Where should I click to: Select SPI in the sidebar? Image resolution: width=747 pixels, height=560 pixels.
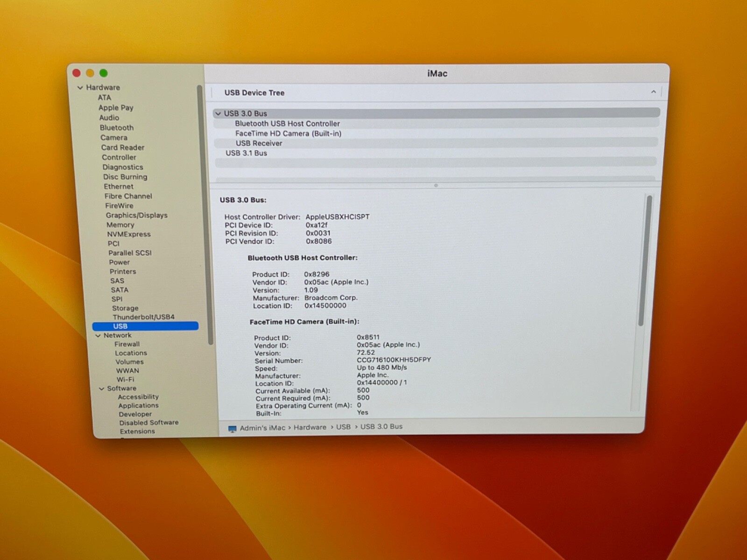pos(117,299)
